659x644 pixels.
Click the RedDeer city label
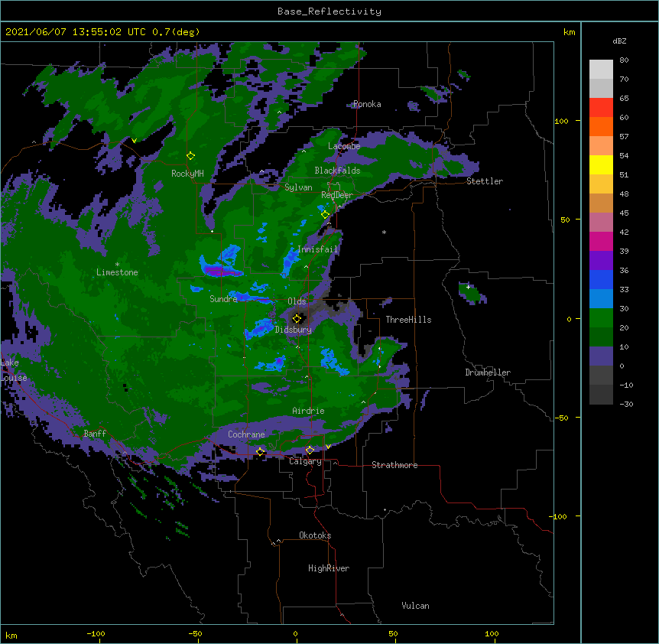[x=337, y=195]
